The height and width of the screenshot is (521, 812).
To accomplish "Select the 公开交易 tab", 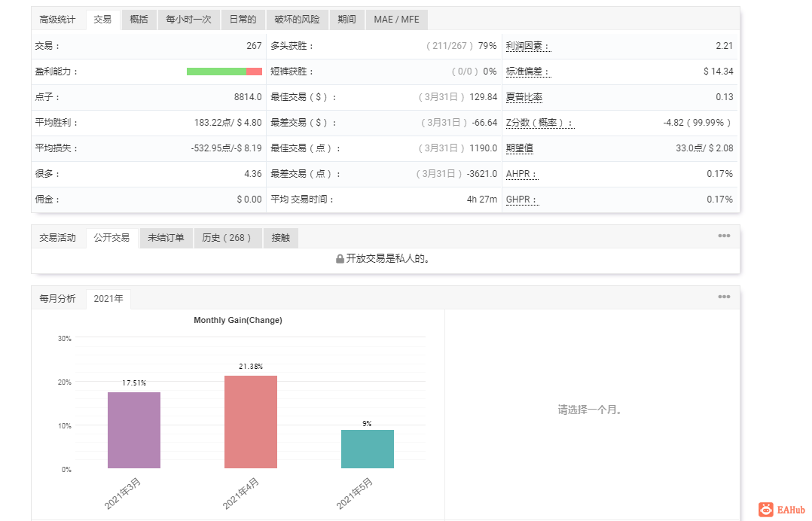I will point(111,238).
